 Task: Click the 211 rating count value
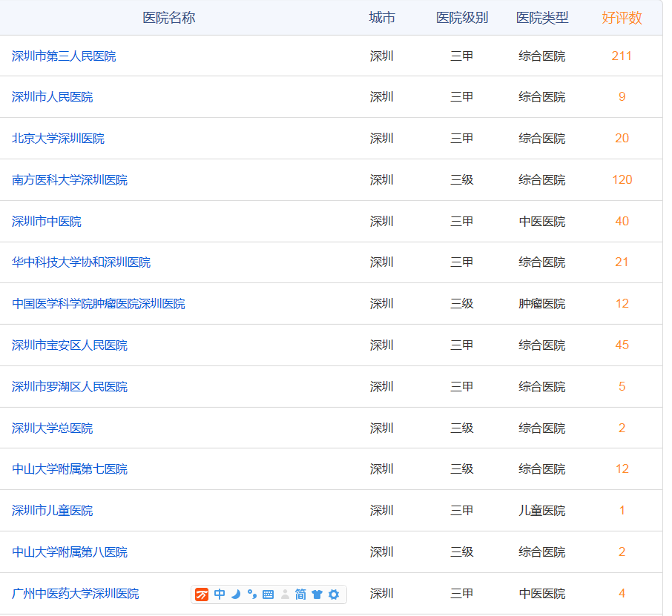pos(622,56)
